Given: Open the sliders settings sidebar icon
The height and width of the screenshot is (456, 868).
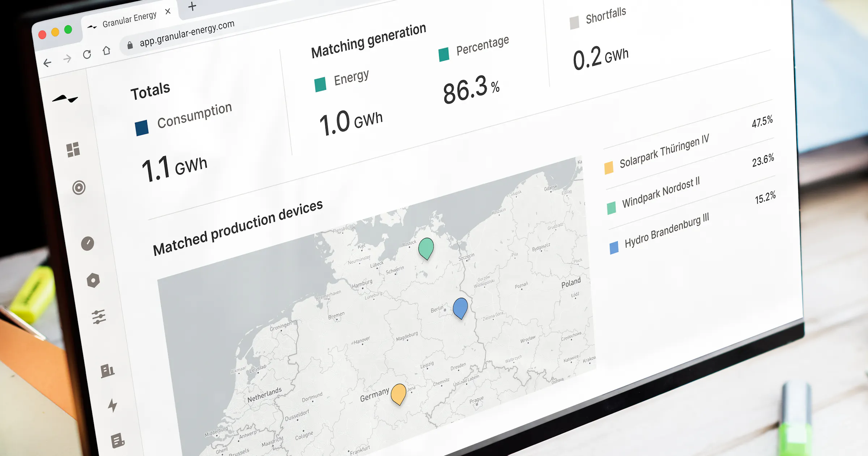Looking at the screenshot, I should point(99,317).
